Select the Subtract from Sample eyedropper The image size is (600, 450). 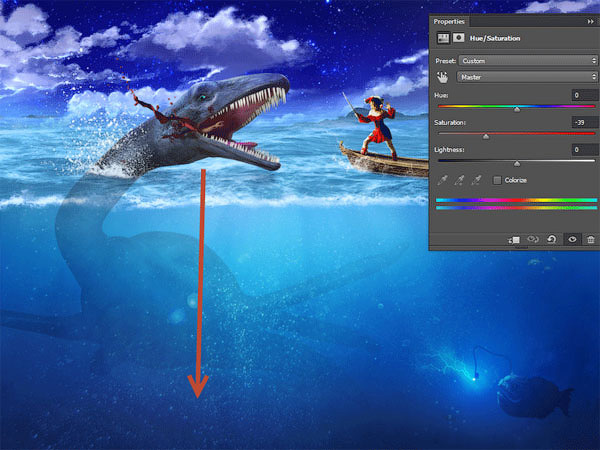pyautogui.click(x=476, y=180)
